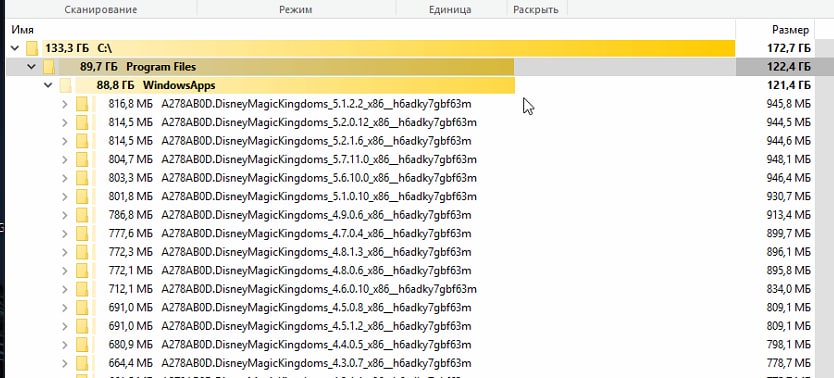Viewport: 834px width, 378px height.
Task: Click the 664,4 МБ allocated value
Action: (130, 364)
